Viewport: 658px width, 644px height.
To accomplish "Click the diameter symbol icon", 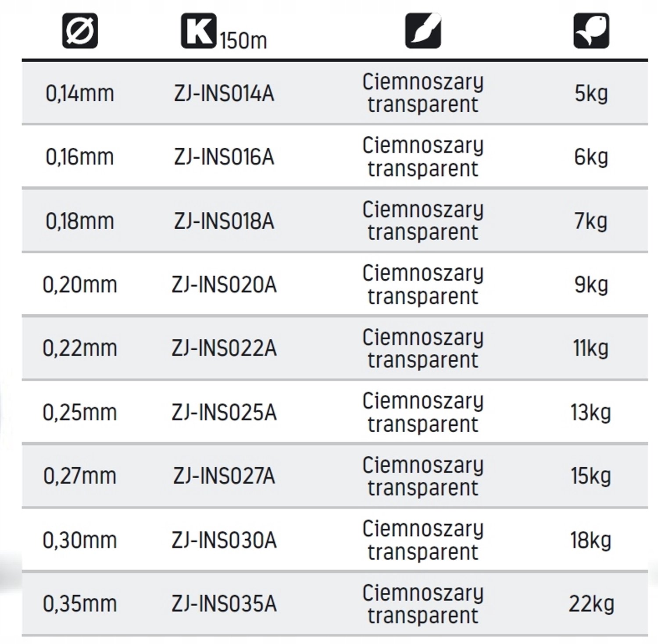I will coord(80,30).
